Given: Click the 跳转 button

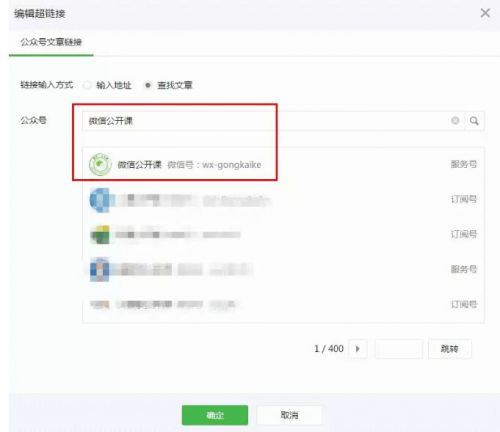Looking at the screenshot, I should (x=449, y=349).
